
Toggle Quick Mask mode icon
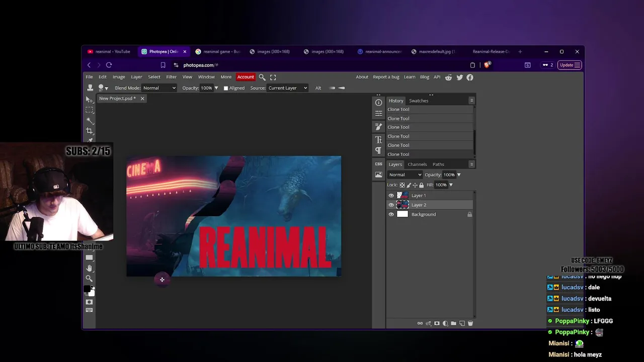89,302
